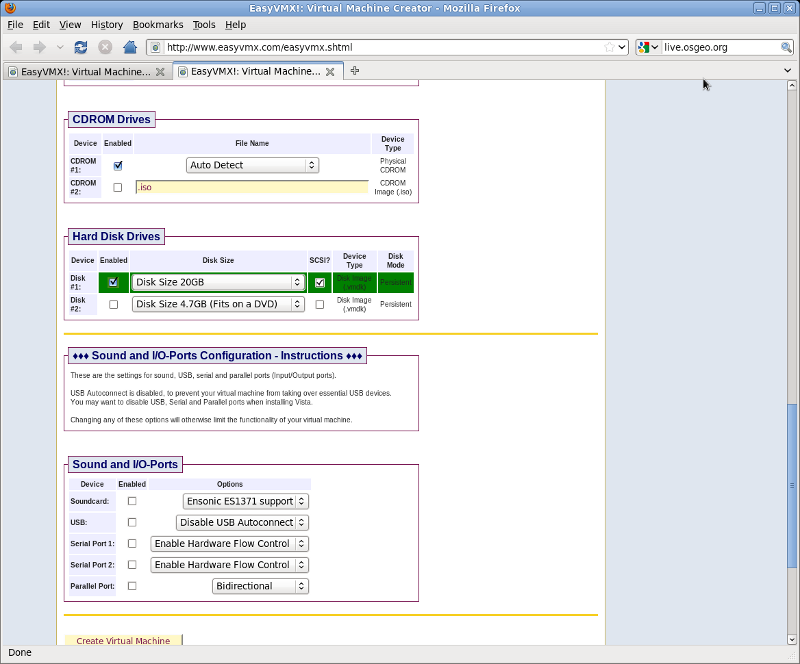Open the View menu

[x=70, y=24]
